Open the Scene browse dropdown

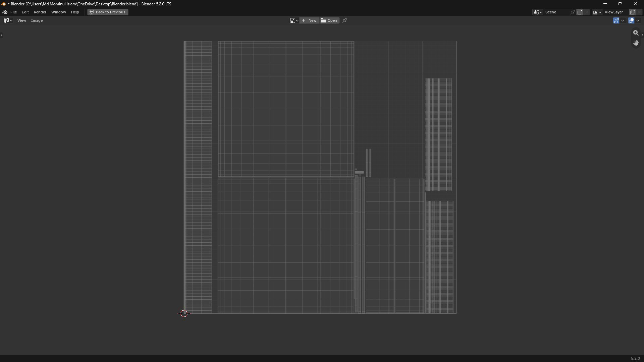pos(538,12)
